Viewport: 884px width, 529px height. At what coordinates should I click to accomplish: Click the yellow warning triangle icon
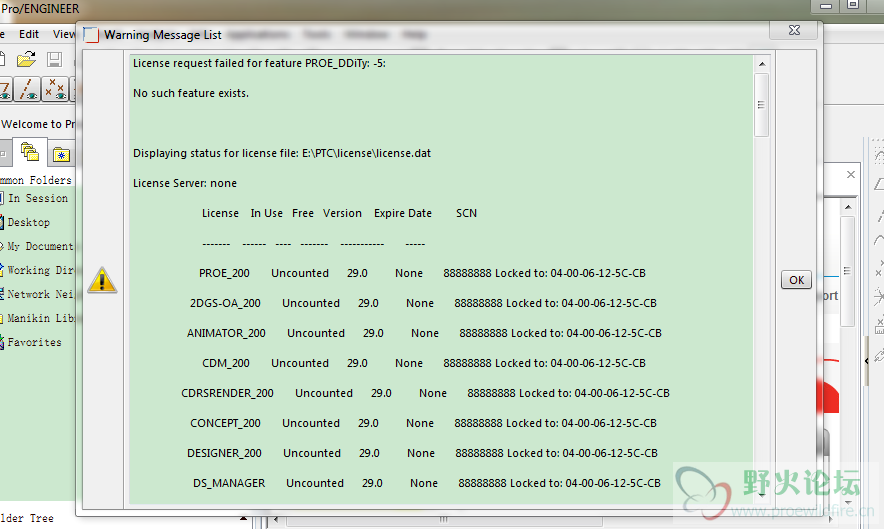pyautogui.click(x=102, y=280)
